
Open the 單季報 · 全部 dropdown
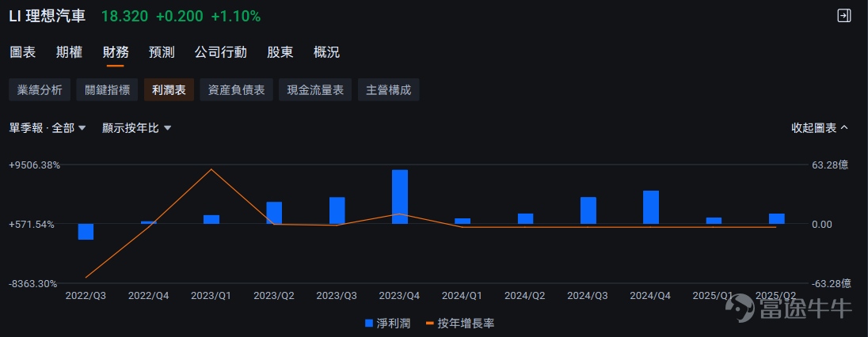pyautogui.click(x=48, y=128)
